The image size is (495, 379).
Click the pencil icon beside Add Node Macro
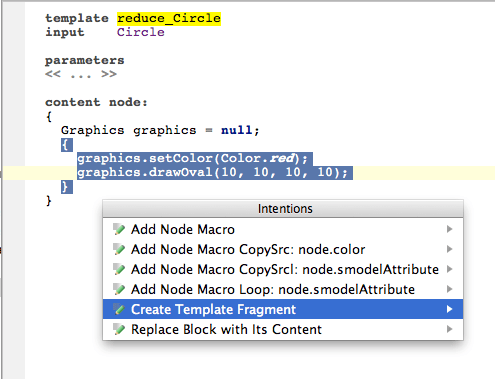click(x=119, y=229)
